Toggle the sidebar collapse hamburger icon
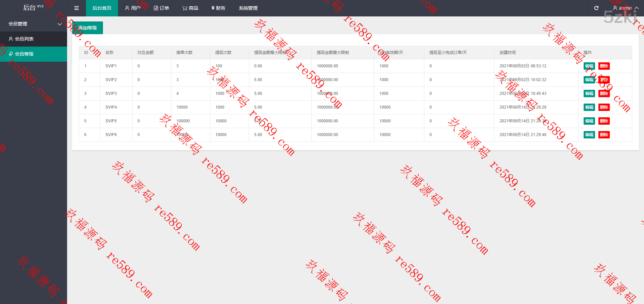 [76, 8]
